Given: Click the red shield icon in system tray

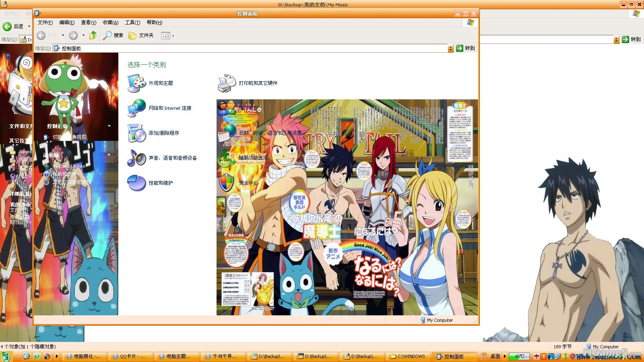Looking at the screenshot, I should click(x=572, y=356).
